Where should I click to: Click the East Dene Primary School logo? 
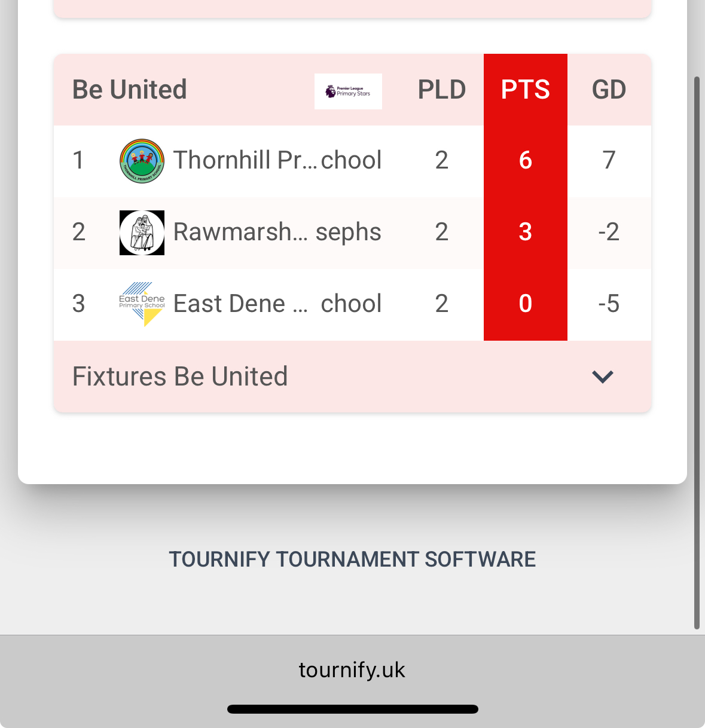[x=142, y=304]
